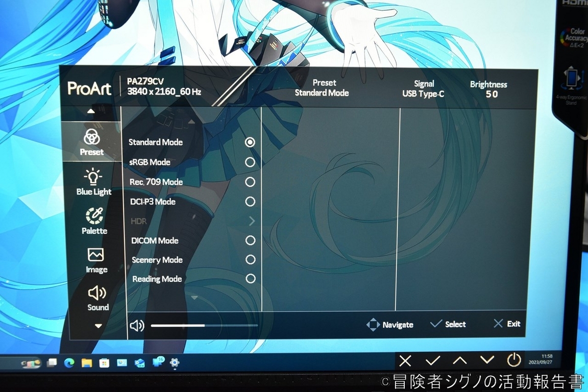This screenshot has width=588, height=392.
Task: Click the down-arrow hotkey on button bar
Action: (487, 360)
